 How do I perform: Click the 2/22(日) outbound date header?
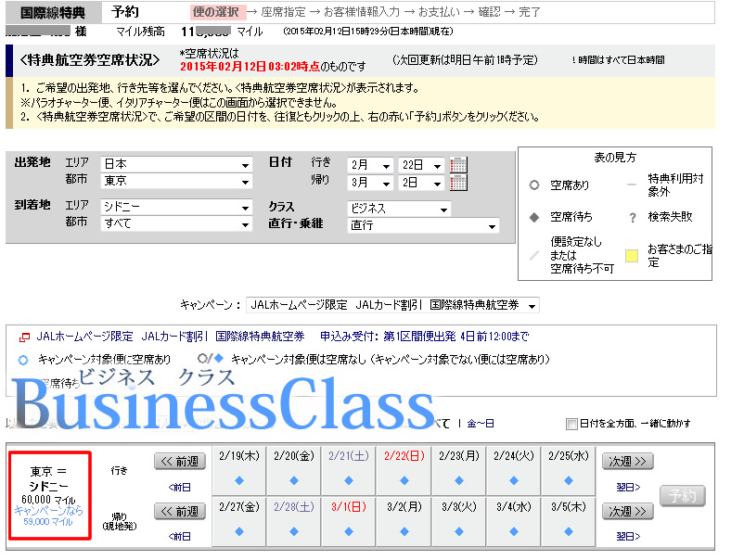click(404, 455)
